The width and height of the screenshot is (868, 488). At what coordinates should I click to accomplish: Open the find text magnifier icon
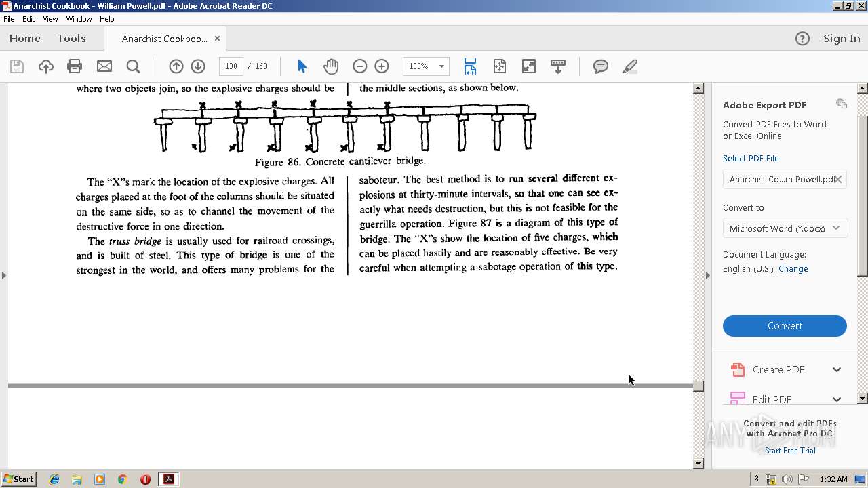point(133,66)
